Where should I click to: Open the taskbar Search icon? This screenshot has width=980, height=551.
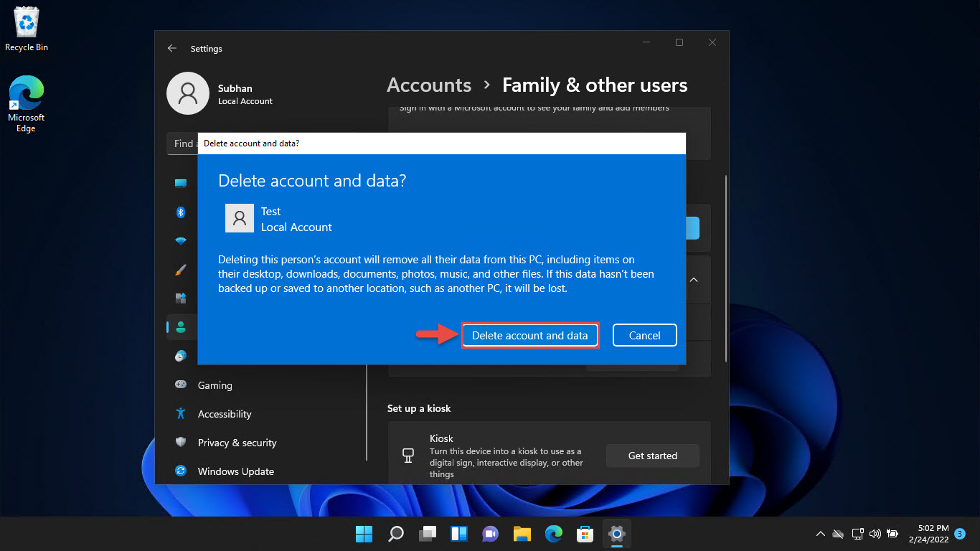coord(396,534)
